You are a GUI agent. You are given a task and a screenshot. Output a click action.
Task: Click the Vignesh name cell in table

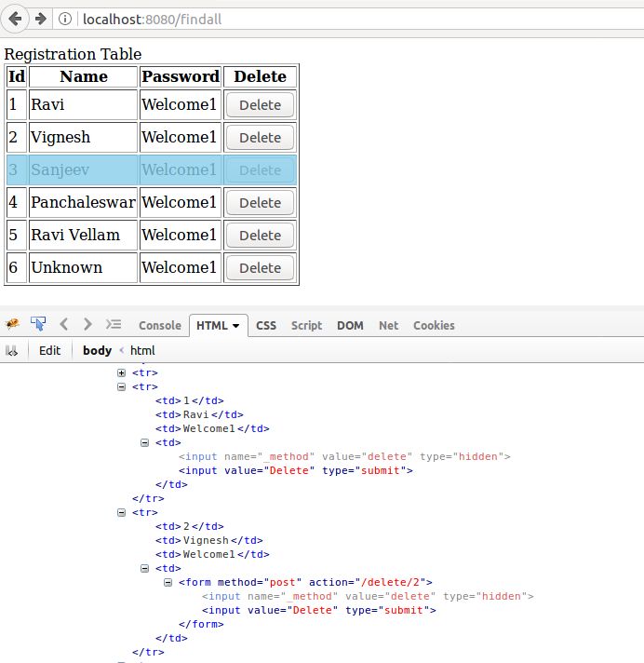pyautogui.click(x=83, y=138)
